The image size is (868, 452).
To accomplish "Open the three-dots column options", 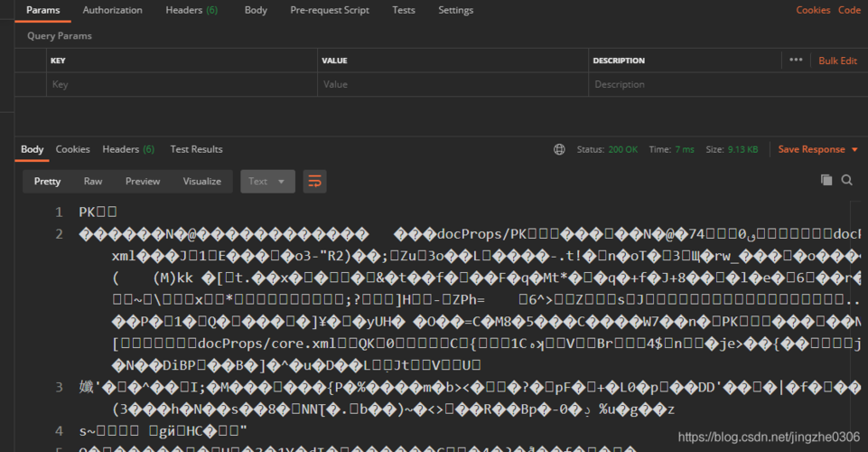I will pos(796,61).
